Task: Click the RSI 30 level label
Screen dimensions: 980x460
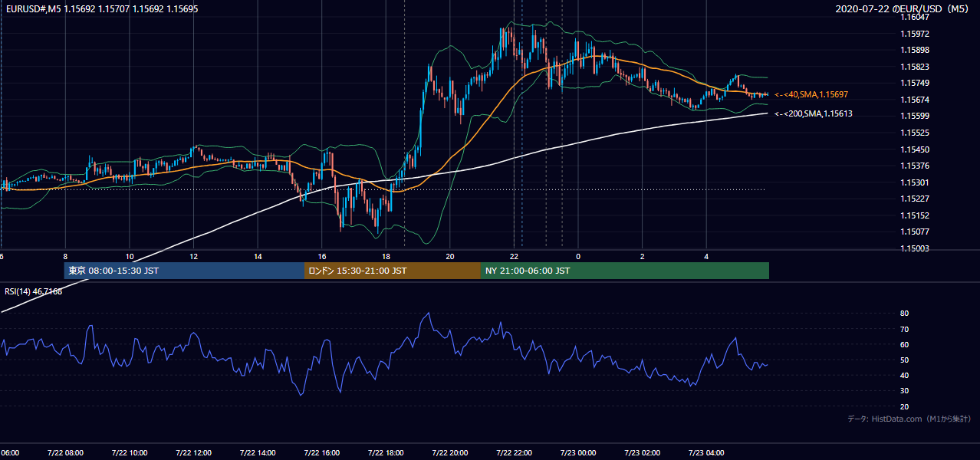Action: (905, 391)
